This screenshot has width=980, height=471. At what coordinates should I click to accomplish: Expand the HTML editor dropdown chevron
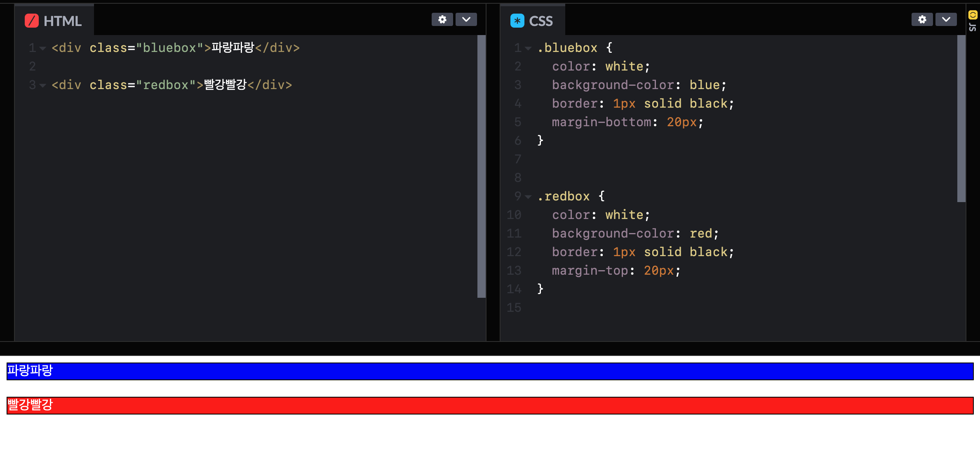466,19
